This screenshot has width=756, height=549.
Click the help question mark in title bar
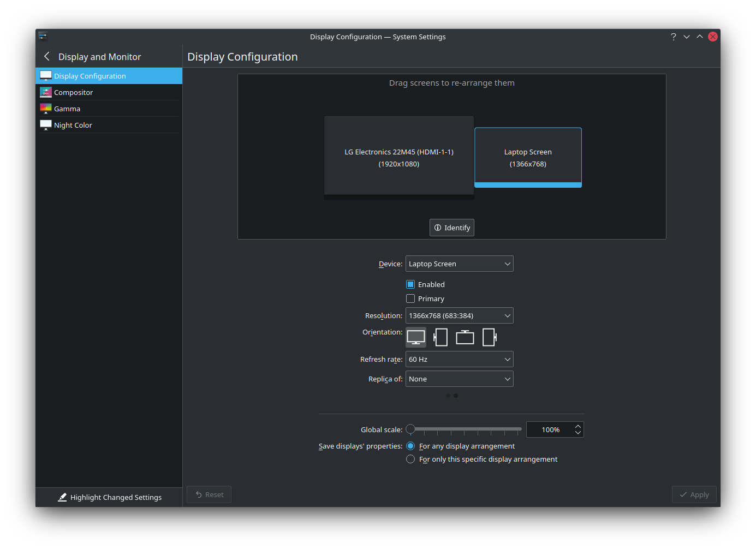point(673,37)
